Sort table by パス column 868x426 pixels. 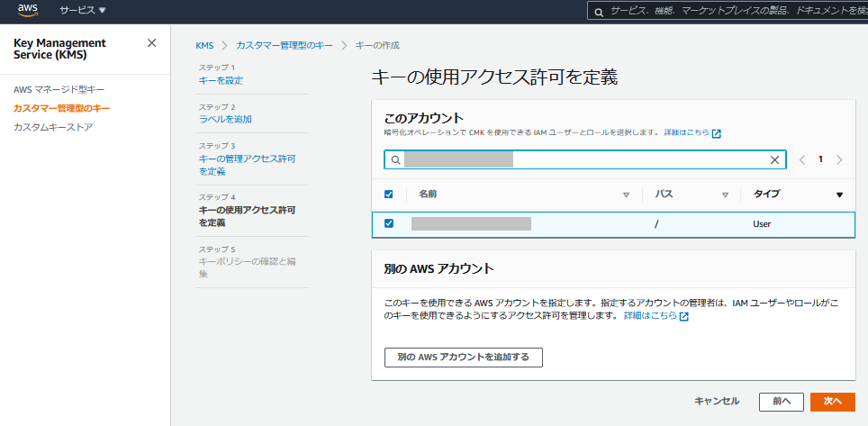(x=725, y=195)
